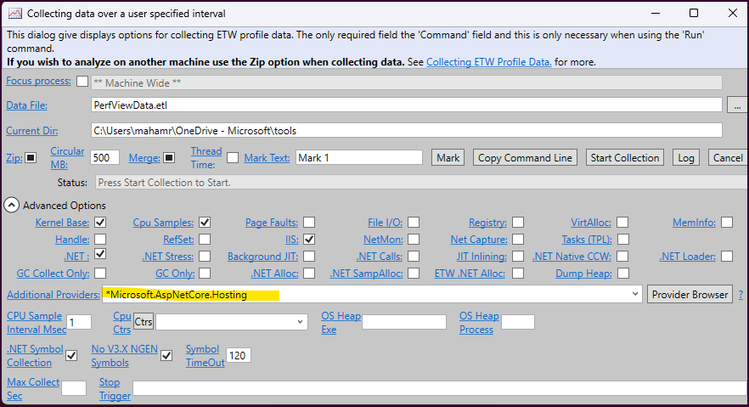Screen dimensions: 749x407
Task: Open the Ctrs button for CPU counters
Action: (143, 322)
